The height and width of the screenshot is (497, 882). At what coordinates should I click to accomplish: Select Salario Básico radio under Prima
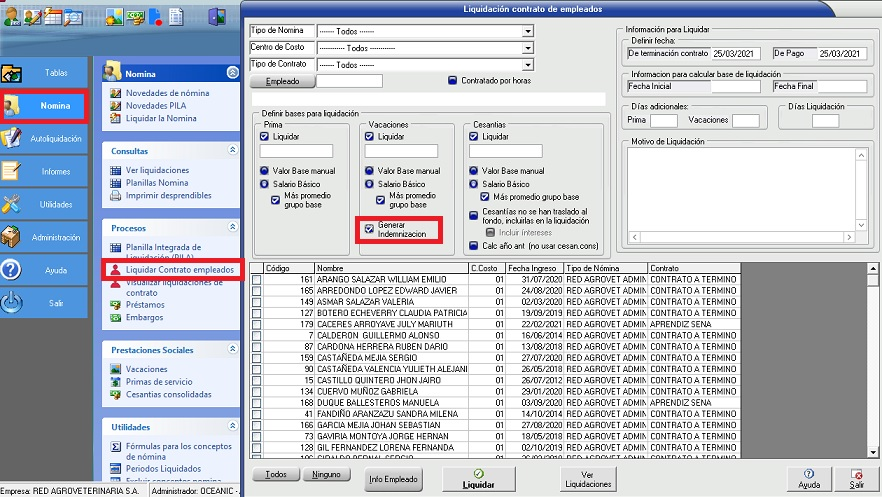pos(264,185)
